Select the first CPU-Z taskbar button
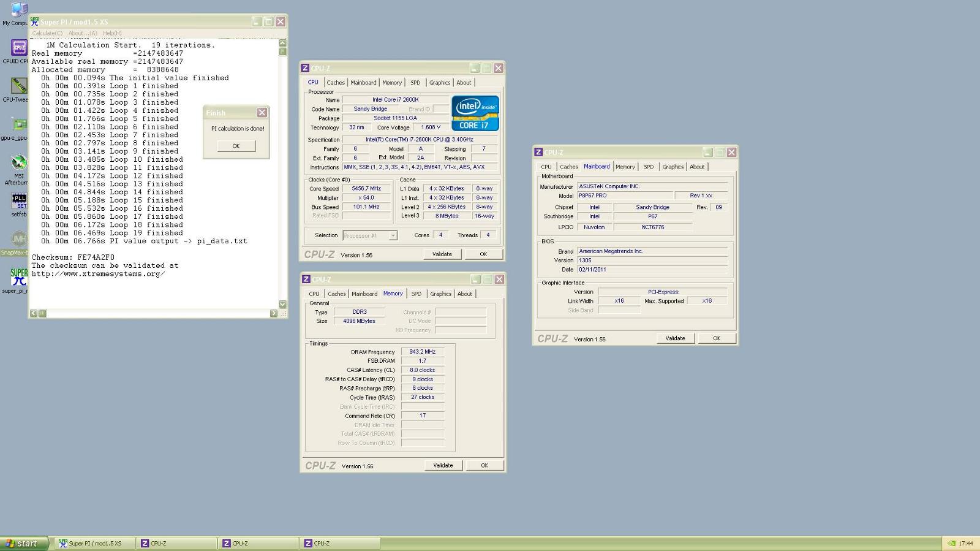 [177, 544]
